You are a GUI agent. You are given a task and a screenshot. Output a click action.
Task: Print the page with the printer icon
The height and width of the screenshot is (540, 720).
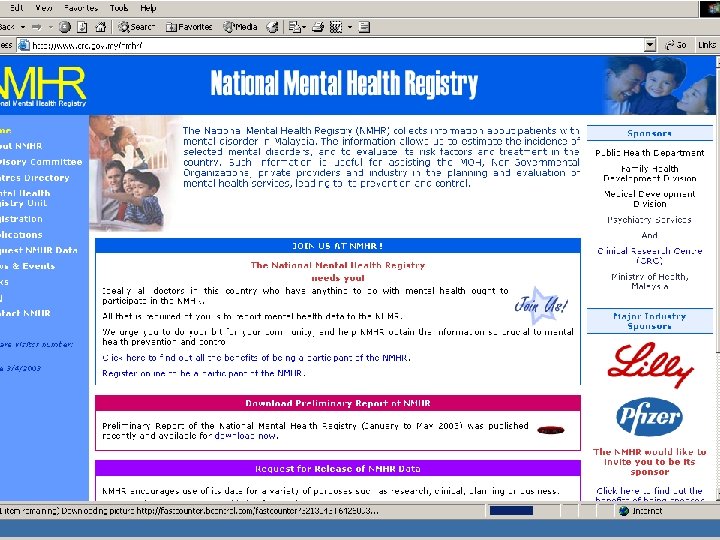[x=318, y=27]
